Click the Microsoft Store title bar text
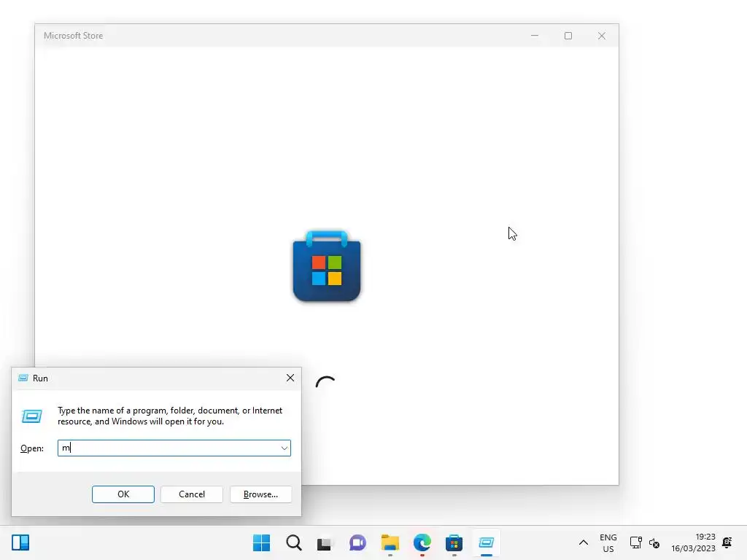 pyautogui.click(x=74, y=36)
